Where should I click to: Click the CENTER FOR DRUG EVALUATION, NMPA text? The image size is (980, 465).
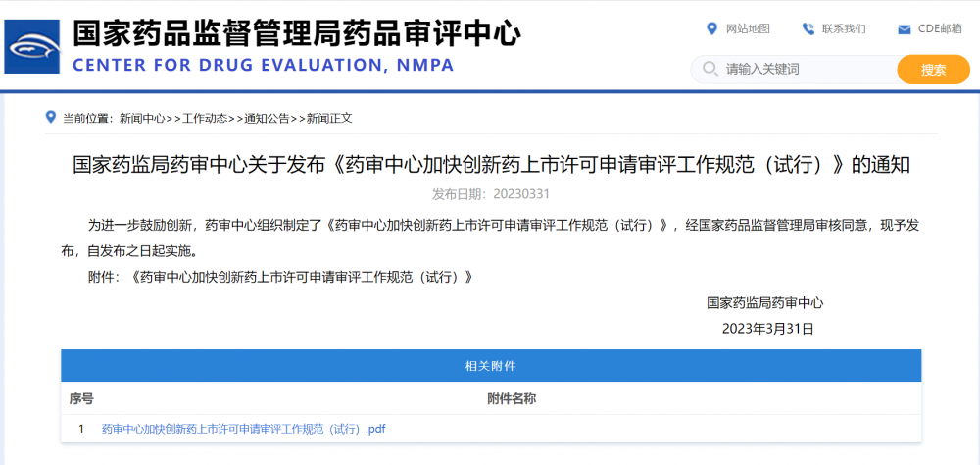click(264, 65)
